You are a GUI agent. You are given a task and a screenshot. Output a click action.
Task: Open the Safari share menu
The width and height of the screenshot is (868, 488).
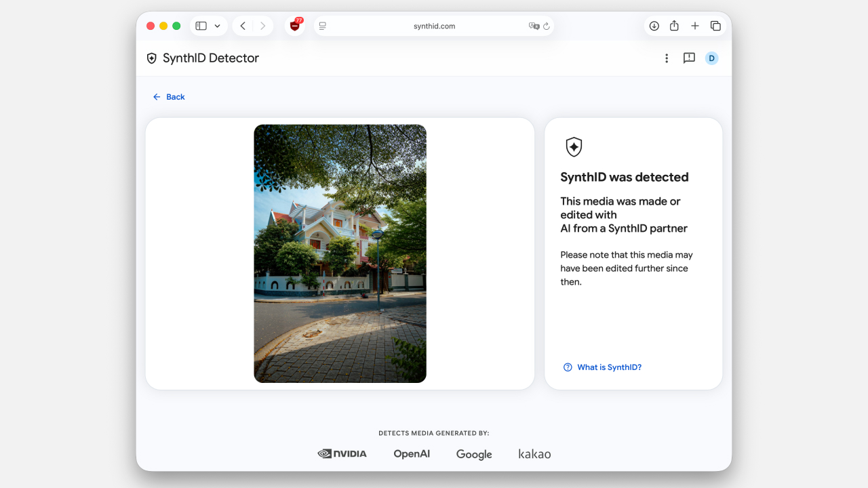674,26
